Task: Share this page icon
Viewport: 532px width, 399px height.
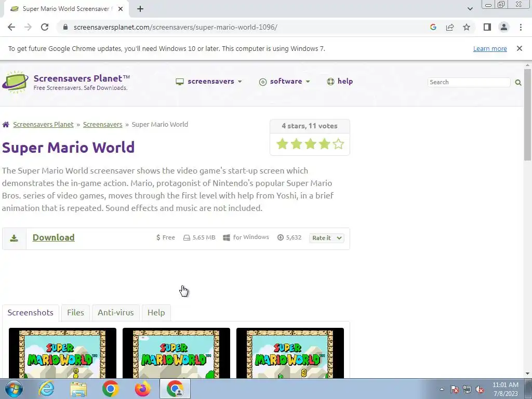Action: (450, 27)
